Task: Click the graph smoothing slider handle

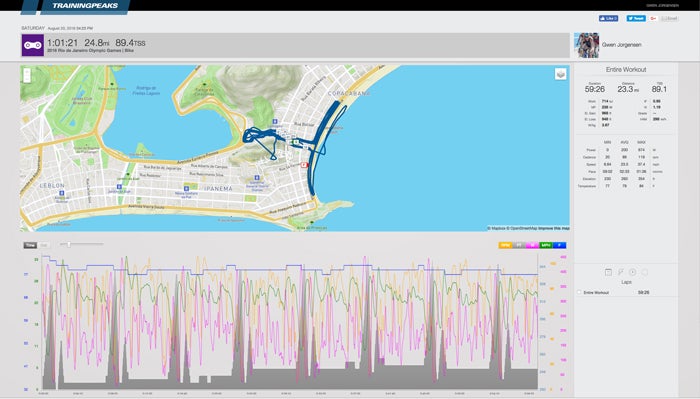Action: 68,245
